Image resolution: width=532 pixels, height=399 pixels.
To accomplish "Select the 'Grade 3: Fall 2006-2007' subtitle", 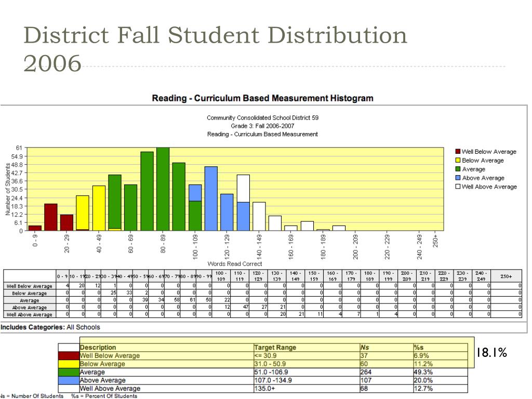I will [262, 126].
